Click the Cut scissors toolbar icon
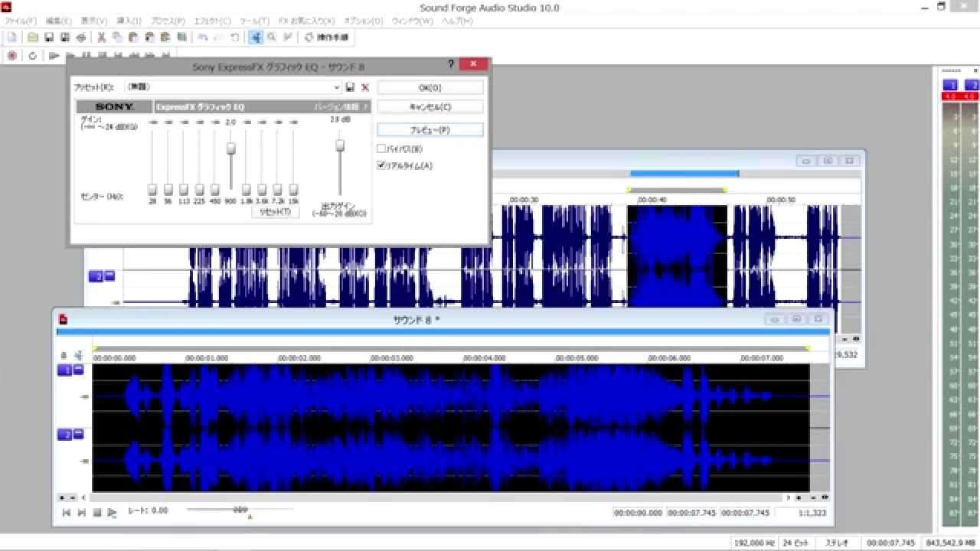980x551 pixels. coord(101,37)
